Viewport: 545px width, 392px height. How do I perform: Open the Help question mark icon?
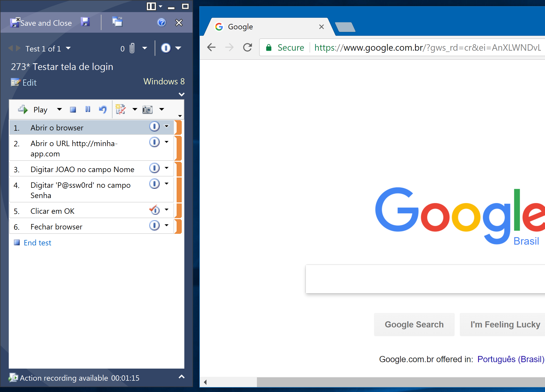[x=162, y=23]
